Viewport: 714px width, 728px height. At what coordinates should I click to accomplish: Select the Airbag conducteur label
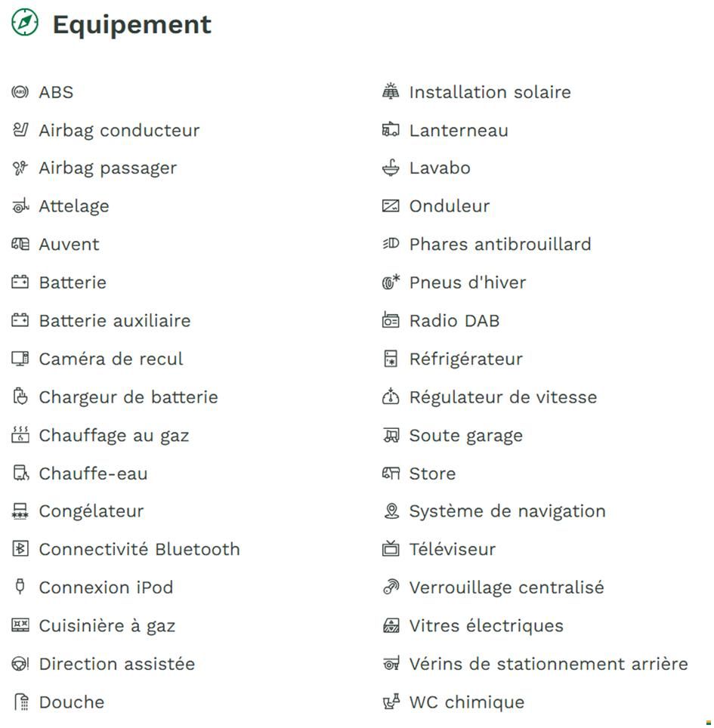[119, 131]
